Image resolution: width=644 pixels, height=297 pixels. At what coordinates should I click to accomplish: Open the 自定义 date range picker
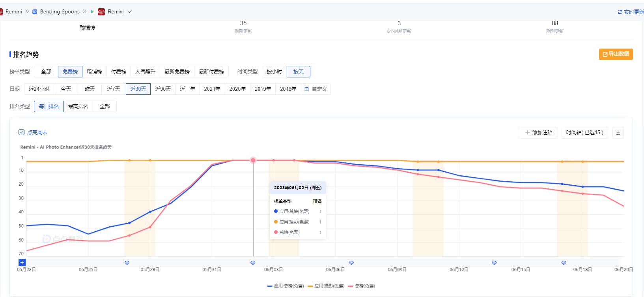(319, 89)
